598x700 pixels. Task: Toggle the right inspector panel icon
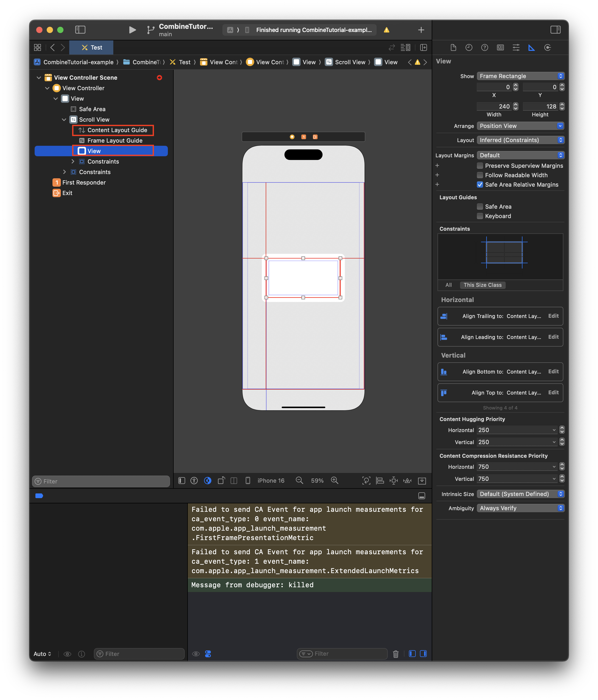(x=555, y=30)
